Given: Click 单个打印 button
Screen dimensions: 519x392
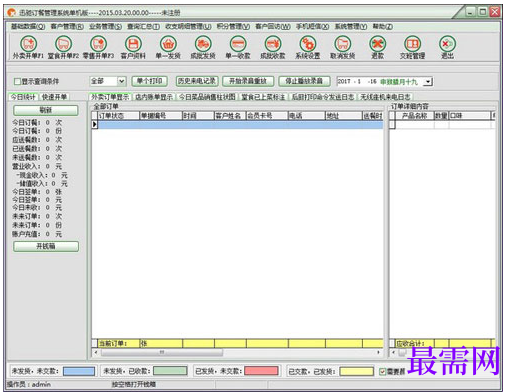Looking at the screenshot, I should point(149,81).
